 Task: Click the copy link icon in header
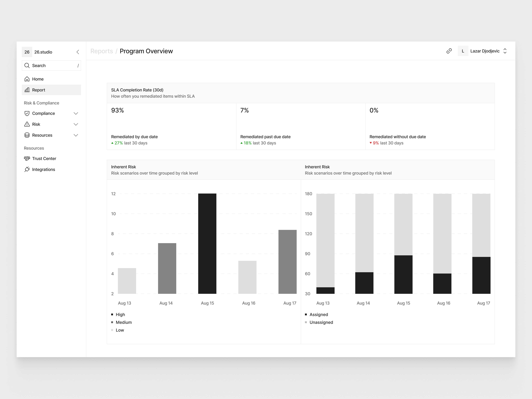(449, 51)
